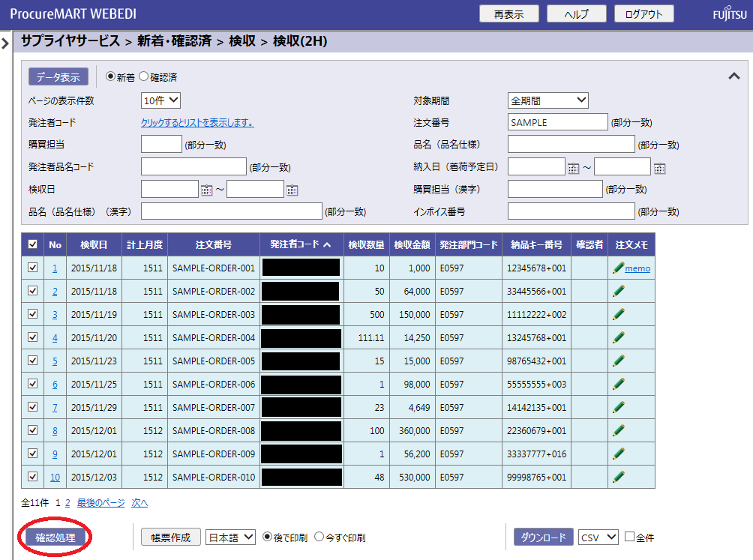Open calendar for 納入日 start date

point(574,168)
